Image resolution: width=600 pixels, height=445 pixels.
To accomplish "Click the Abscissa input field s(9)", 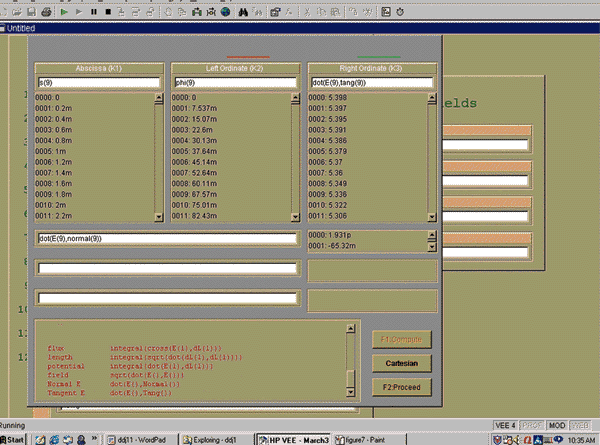I will click(x=98, y=83).
